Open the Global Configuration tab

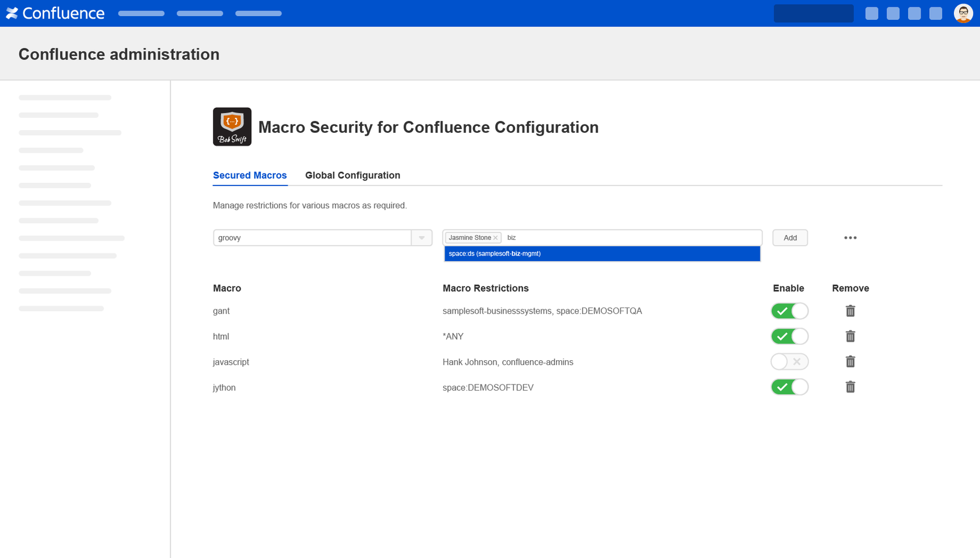point(353,175)
